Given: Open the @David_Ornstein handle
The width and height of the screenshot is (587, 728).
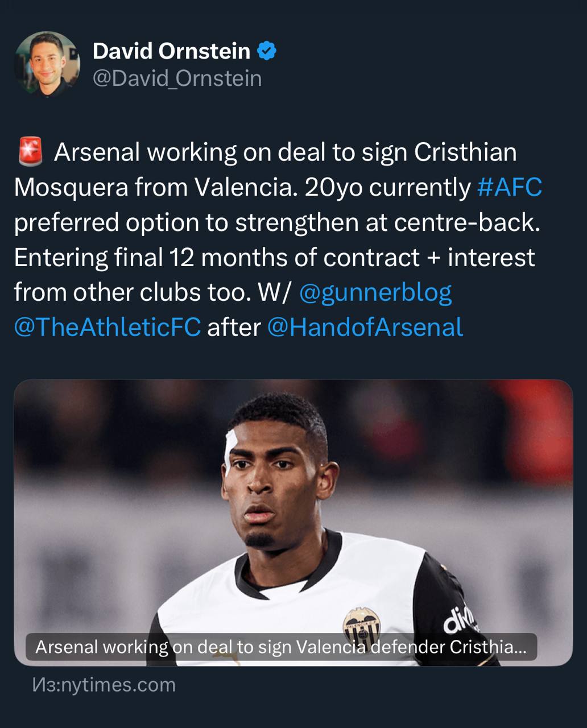Looking at the screenshot, I should click(x=177, y=78).
